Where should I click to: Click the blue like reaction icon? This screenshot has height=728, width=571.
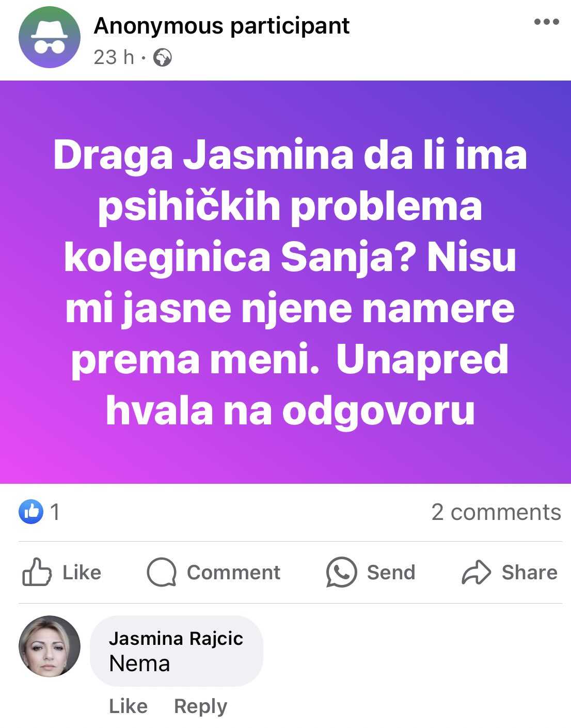(31, 512)
